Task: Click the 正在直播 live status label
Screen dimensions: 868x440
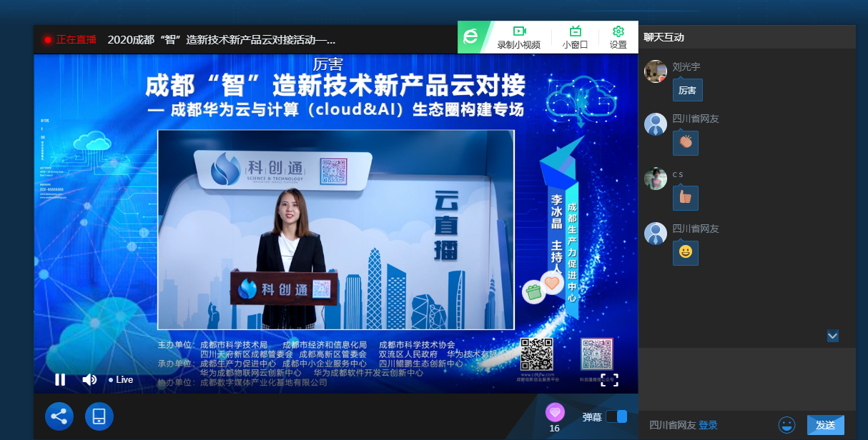Action: click(77, 39)
